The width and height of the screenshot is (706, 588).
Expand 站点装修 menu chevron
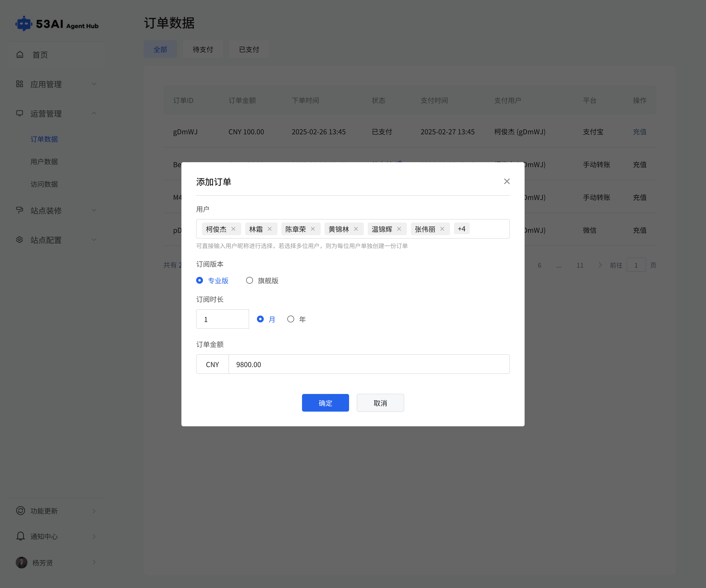point(94,210)
